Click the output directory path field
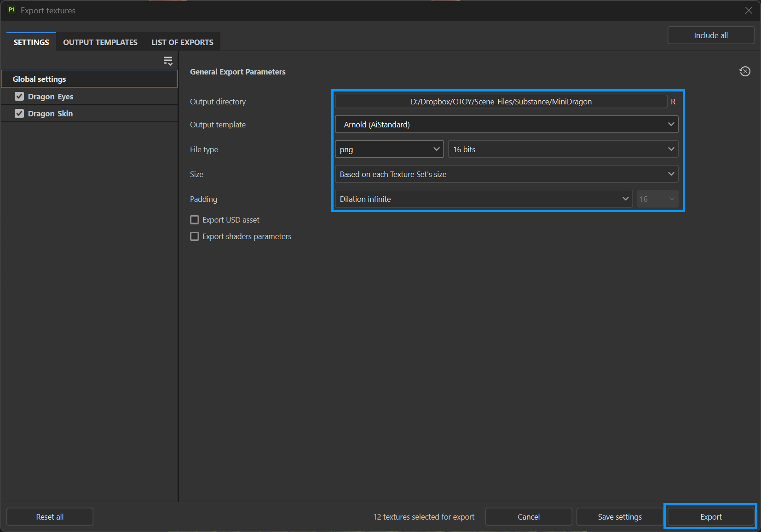 pyautogui.click(x=501, y=102)
